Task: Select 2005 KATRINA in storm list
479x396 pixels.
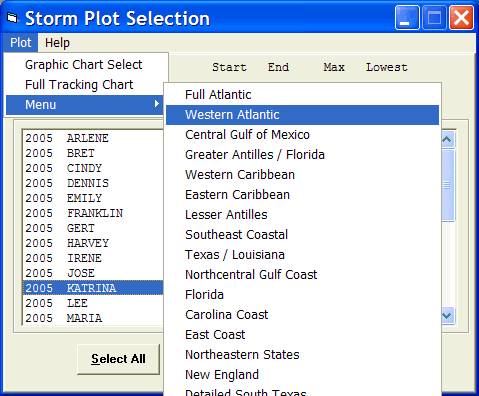Action: 93,288
